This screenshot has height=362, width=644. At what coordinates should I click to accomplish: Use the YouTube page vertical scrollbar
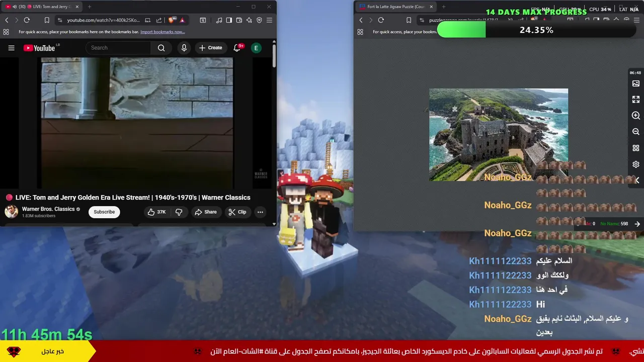coord(274,55)
